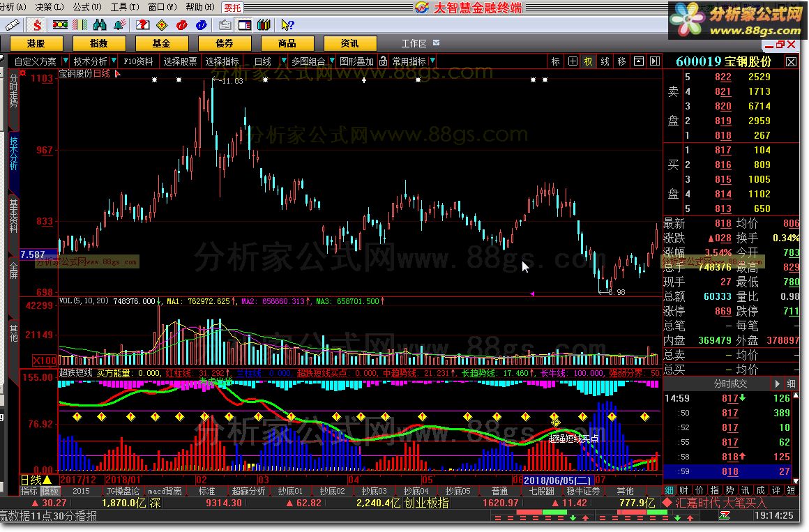Open the 多图组合 dropdown arrow
The height and width of the screenshot is (532, 809).
pyautogui.click(x=332, y=61)
